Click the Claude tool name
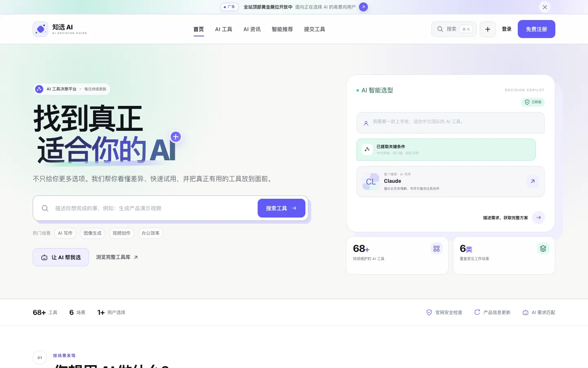Screen dimensions: 588x368 tap(392, 181)
